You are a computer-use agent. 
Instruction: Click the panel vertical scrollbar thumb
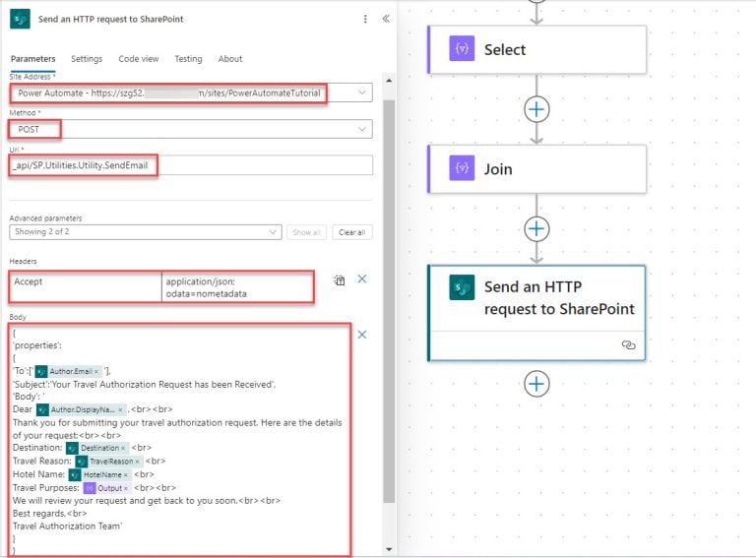click(389, 301)
